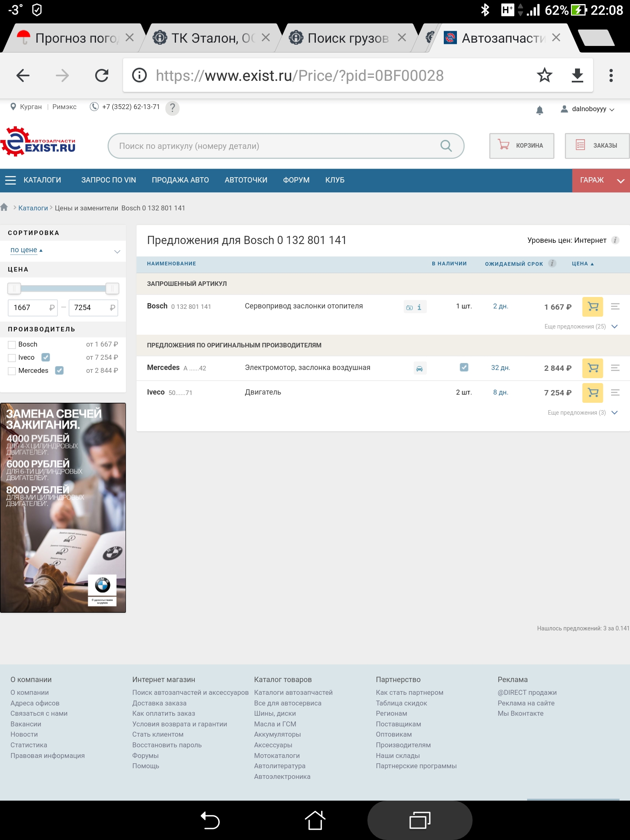Click the minimum price slider handle
The image size is (630, 840).
[14, 288]
